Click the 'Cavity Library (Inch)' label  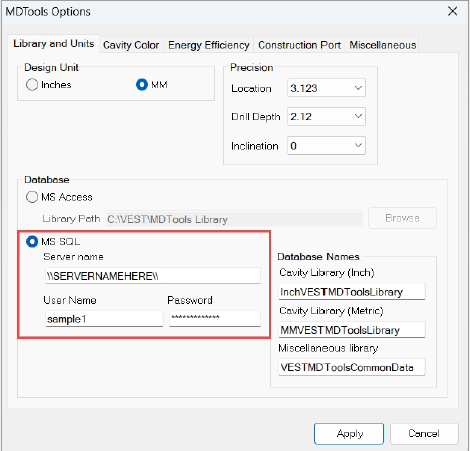(327, 273)
